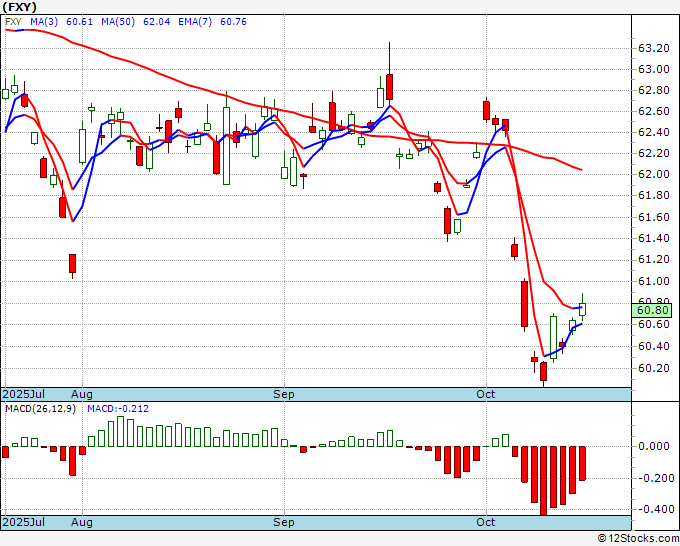Click the (FXY) chart title
The width and height of the screenshot is (680, 546).
[20, 7]
